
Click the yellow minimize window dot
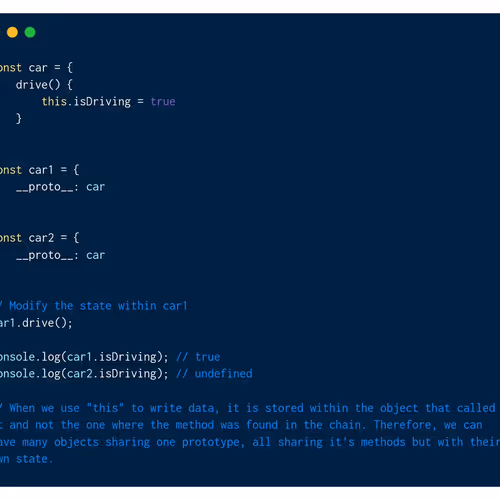click(x=12, y=32)
